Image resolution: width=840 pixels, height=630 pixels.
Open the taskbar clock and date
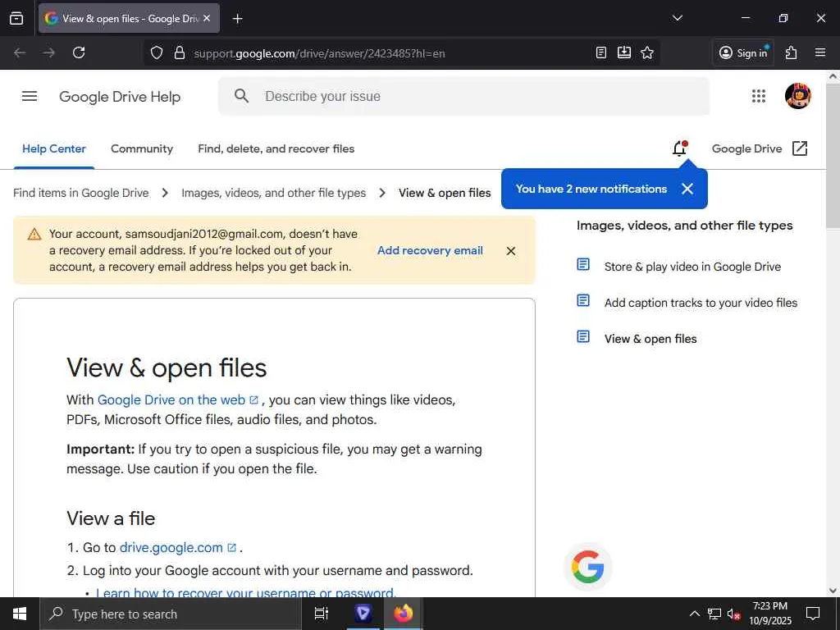[769, 614]
